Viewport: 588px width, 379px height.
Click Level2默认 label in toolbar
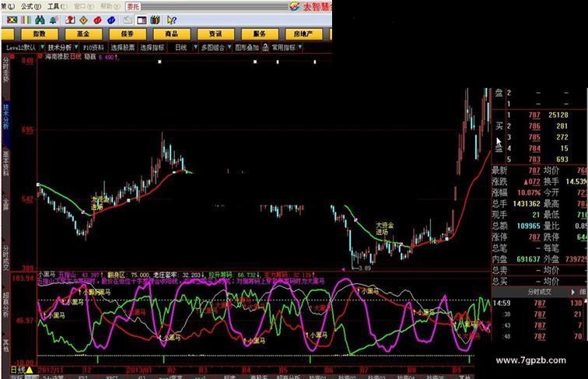pos(21,47)
